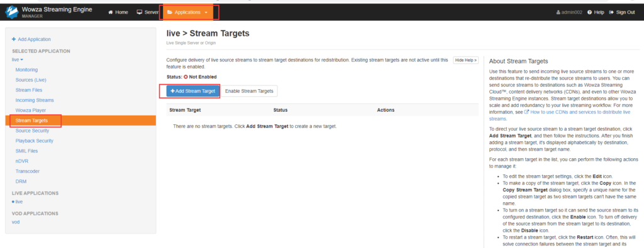Open Source Security page

33,131
